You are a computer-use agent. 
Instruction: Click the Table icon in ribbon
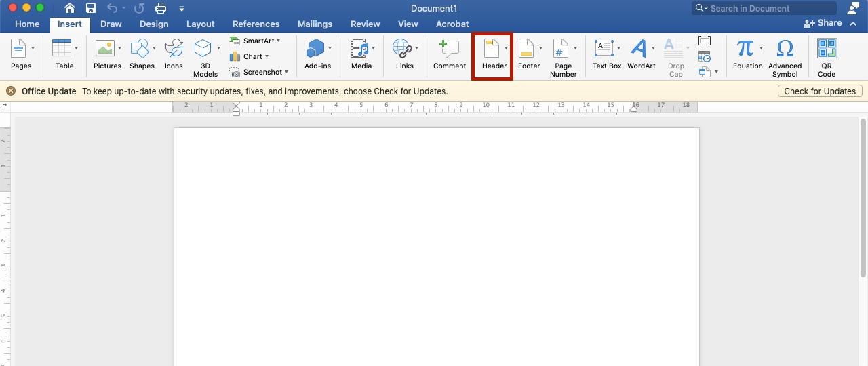[x=62, y=49]
